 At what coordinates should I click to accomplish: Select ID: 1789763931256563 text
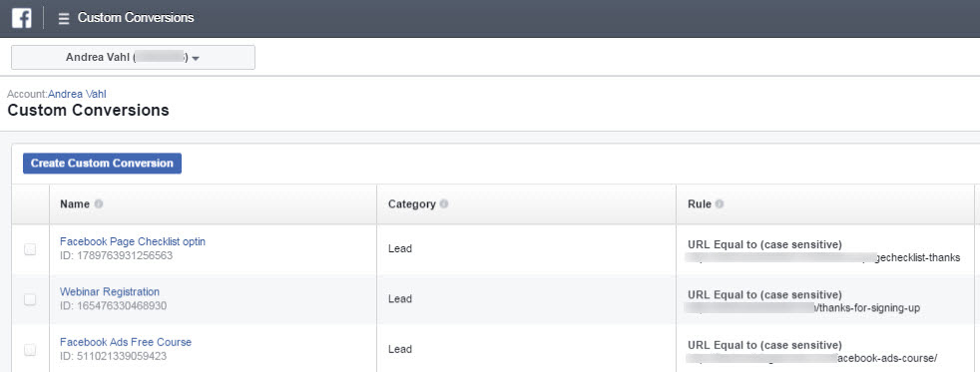[x=116, y=256]
